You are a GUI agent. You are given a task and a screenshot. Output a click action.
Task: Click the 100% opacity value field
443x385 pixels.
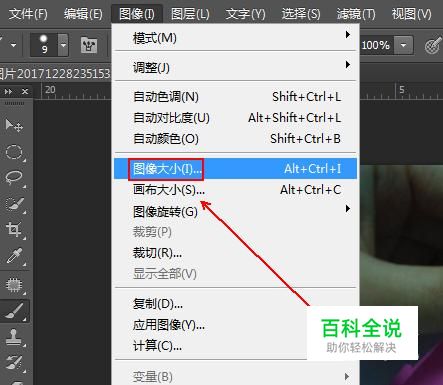[x=377, y=45]
